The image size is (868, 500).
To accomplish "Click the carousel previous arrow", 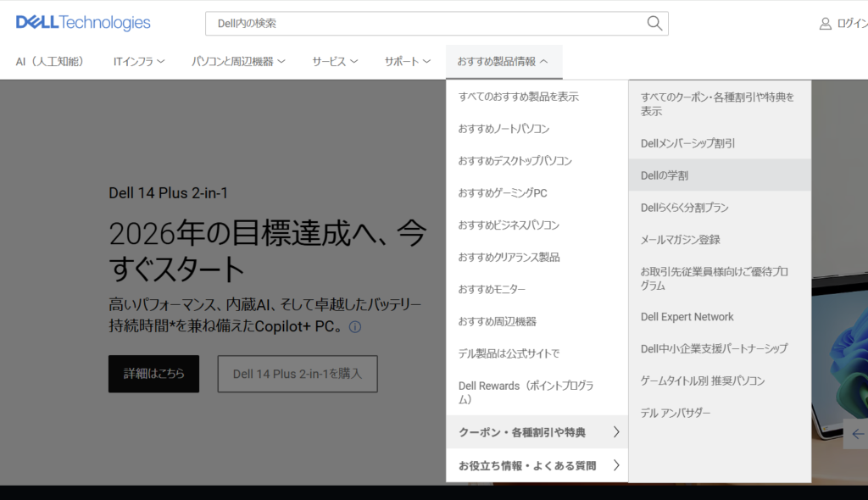I will [x=858, y=434].
